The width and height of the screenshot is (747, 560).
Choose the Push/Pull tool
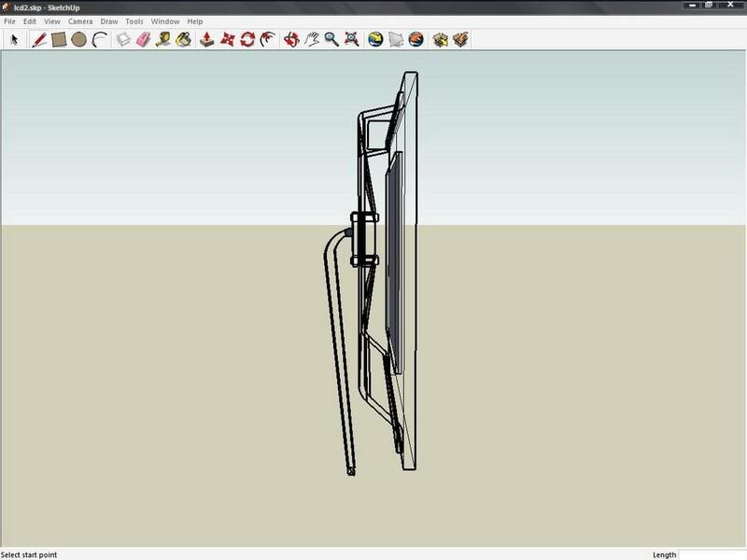207,39
